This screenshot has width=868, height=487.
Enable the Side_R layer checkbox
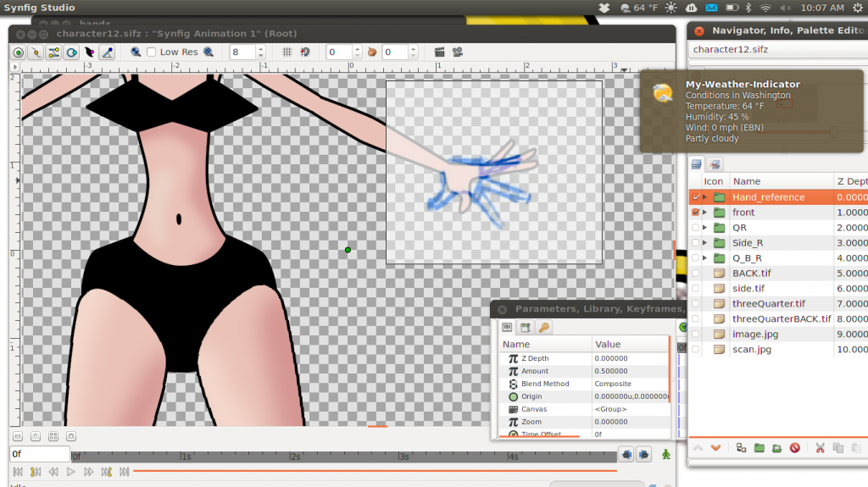pyautogui.click(x=696, y=242)
